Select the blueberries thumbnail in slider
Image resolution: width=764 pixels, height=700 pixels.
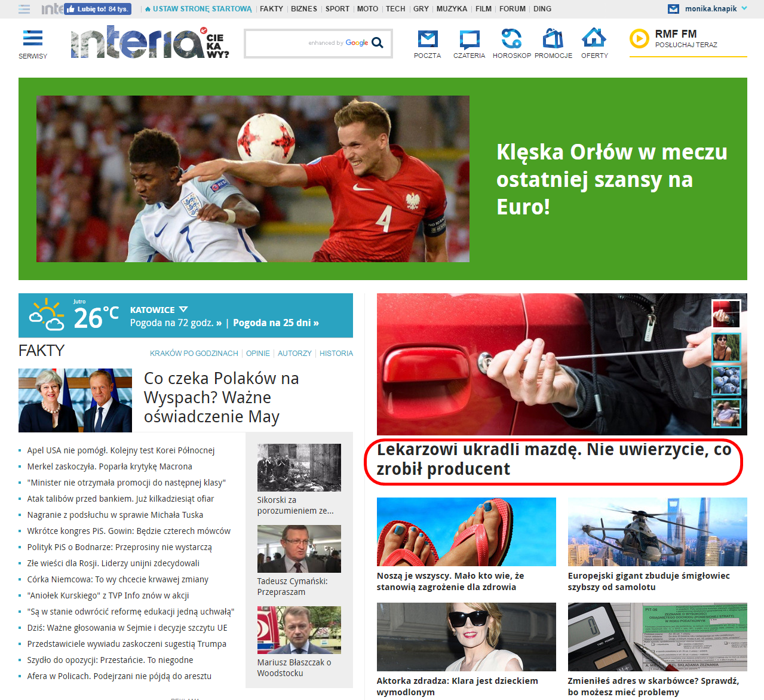click(x=726, y=381)
